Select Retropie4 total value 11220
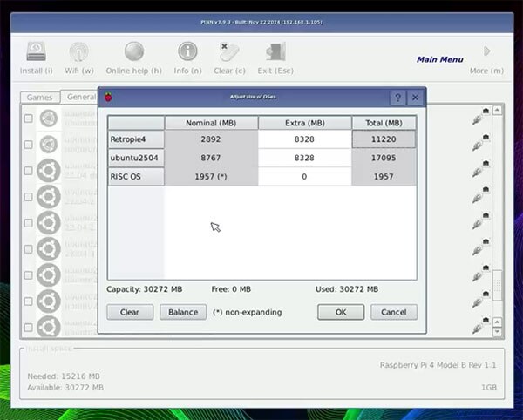The height and width of the screenshot is (420, 523). pyautogui.click(x=384, y=139)
